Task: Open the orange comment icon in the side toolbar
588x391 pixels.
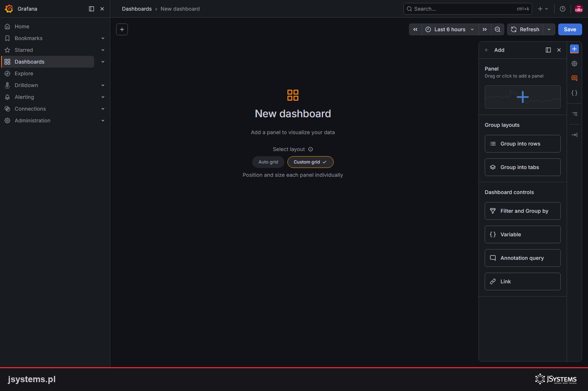Action: [x=574, y=78]
